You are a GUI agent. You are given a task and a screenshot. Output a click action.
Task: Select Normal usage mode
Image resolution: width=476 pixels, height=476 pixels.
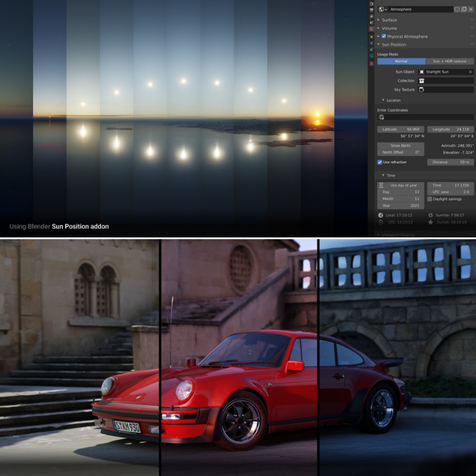point(401,61)
